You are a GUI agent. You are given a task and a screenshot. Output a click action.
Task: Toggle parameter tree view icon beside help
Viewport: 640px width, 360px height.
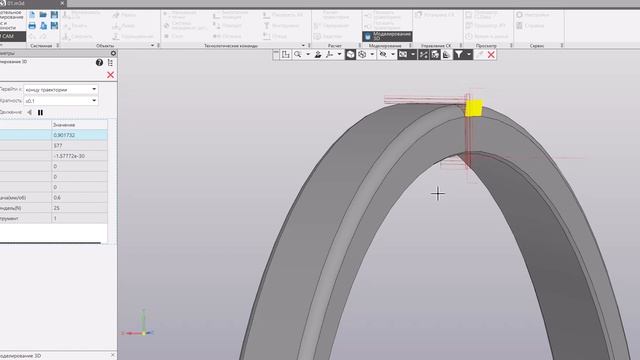click(x=110, y=62)
